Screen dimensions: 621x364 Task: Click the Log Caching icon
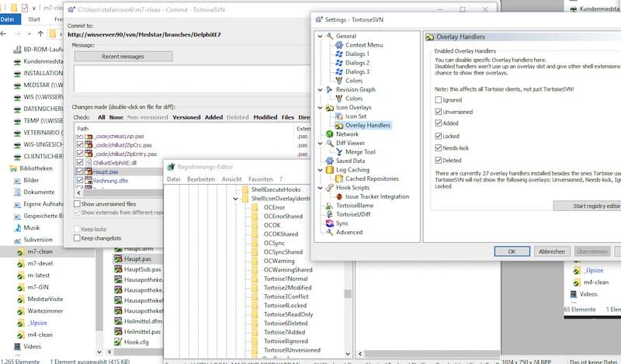coord(329,169)
